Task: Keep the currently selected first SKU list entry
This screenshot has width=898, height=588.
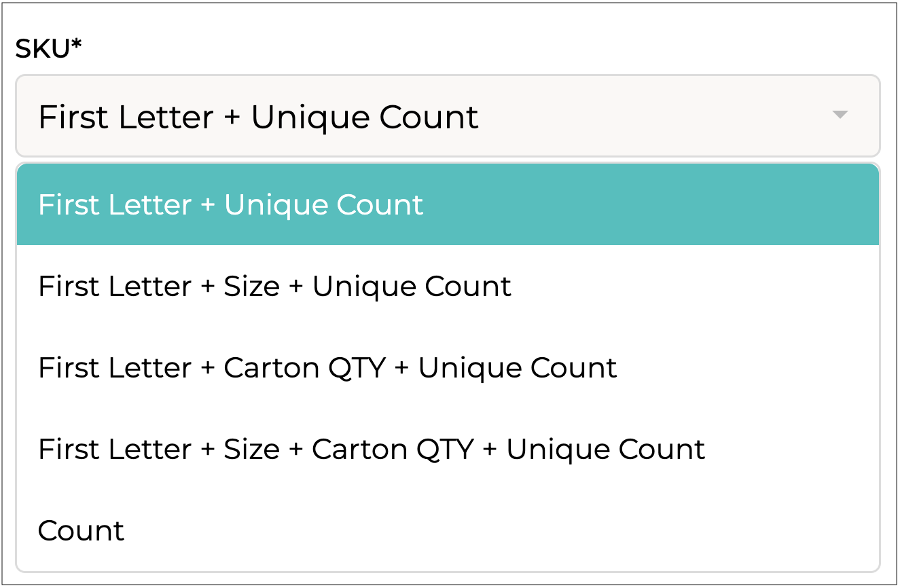Action: (x=231, y=205)
